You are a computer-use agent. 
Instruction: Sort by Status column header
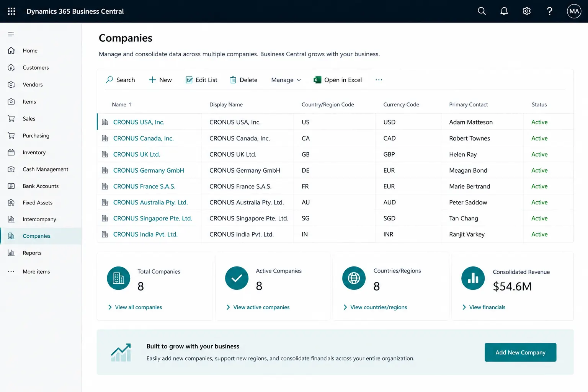pos(539,105)
